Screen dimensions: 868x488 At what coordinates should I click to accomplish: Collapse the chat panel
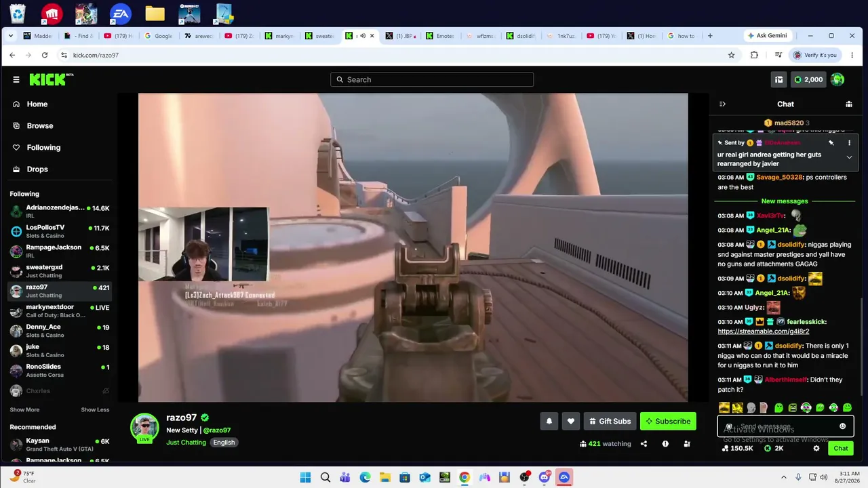(722, 104)
